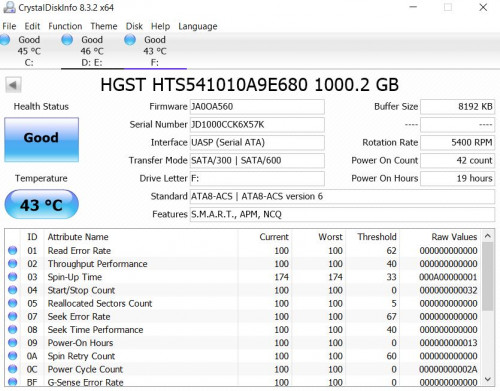The width and height of the screenshot is (500, 391).
Task: Click the ID column header
Action: tap(32, 237)
